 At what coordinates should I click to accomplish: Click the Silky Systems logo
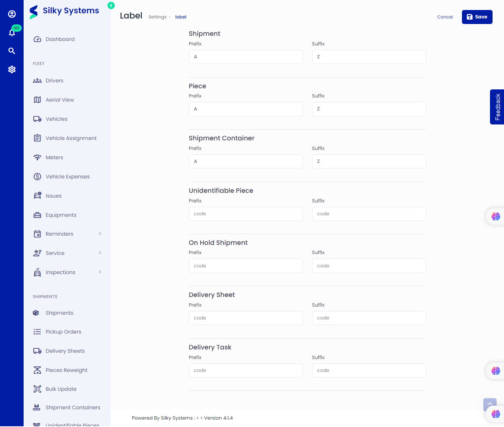coord(65,11)
